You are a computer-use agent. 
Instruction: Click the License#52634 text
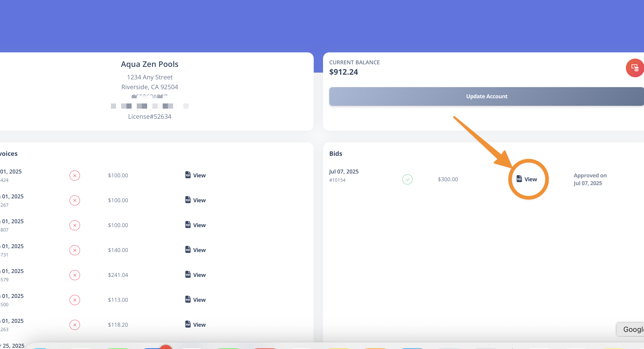click(x=149, y=116)
